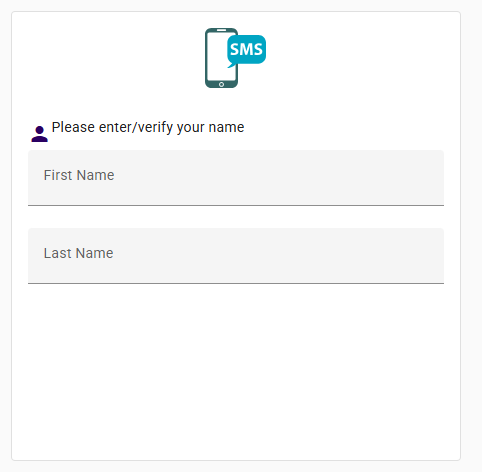
Task: Focus the Last Name input field
Action: [236, 256]
